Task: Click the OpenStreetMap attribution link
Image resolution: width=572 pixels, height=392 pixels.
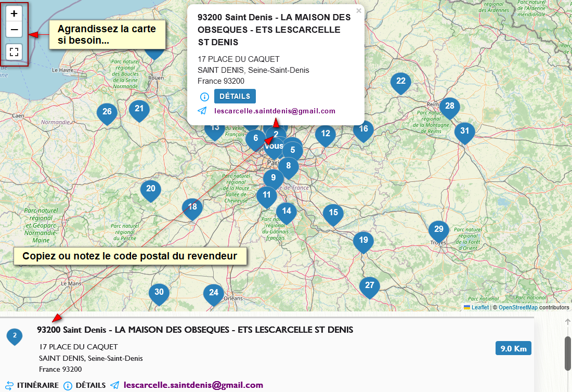Action: tap(518, 308)
